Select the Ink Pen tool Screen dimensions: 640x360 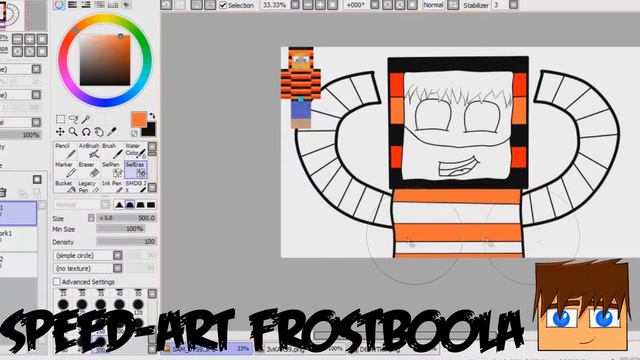click(112, 186)
